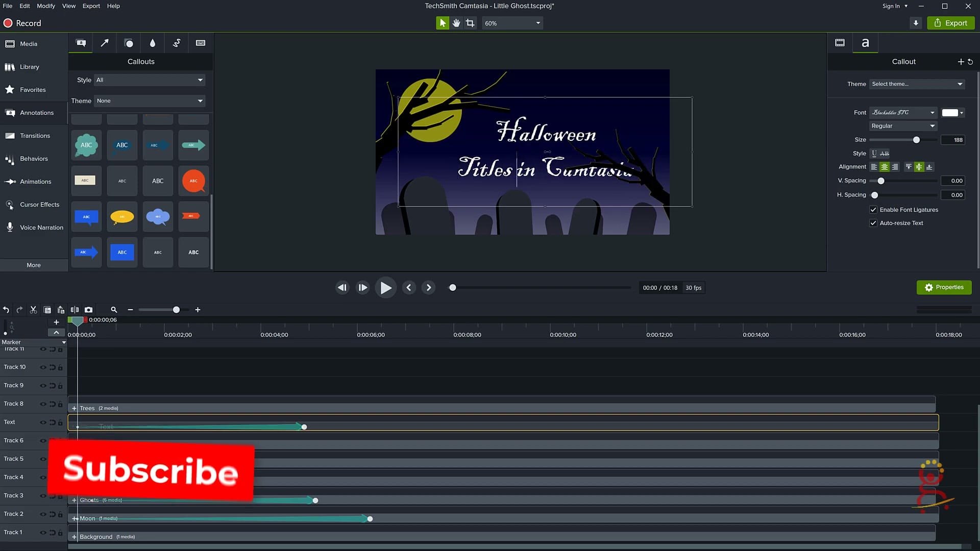Image resolution: width=980 pixels, height=551 pixels.
Task: Open the Modify menu
Action: point(45,6)
